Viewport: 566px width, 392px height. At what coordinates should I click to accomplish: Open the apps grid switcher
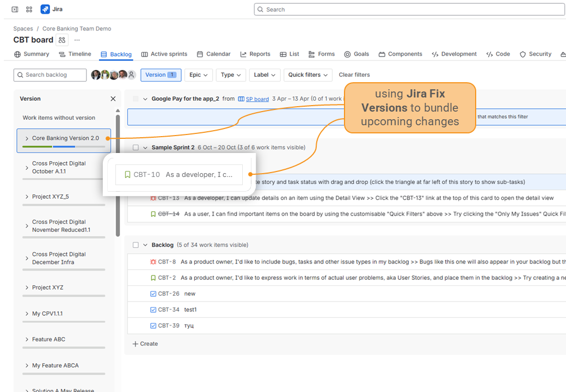[29, 9]
